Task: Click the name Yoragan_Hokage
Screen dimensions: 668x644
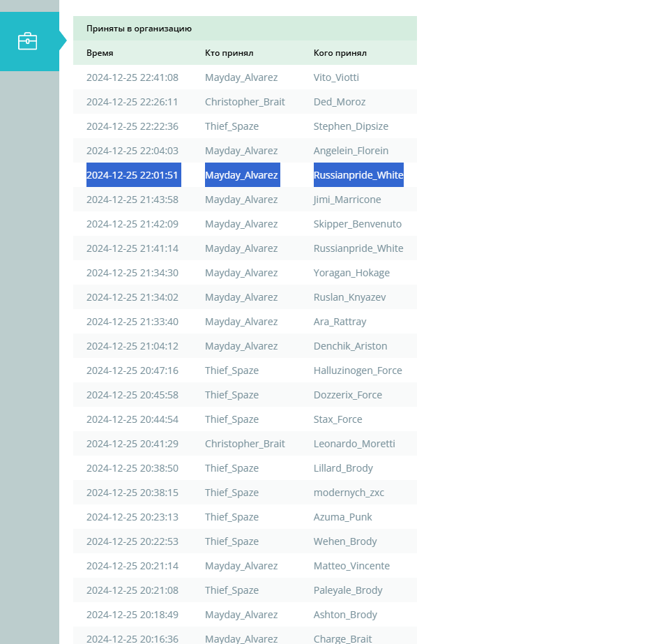Action: 351,273
